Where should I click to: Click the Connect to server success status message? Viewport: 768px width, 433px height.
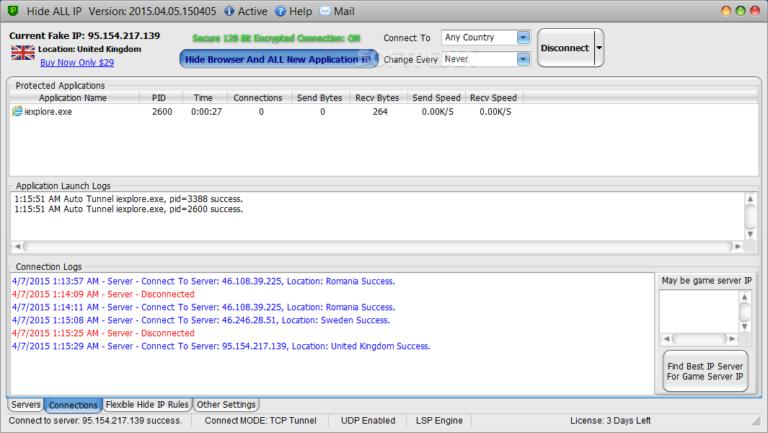coord(95,420)
